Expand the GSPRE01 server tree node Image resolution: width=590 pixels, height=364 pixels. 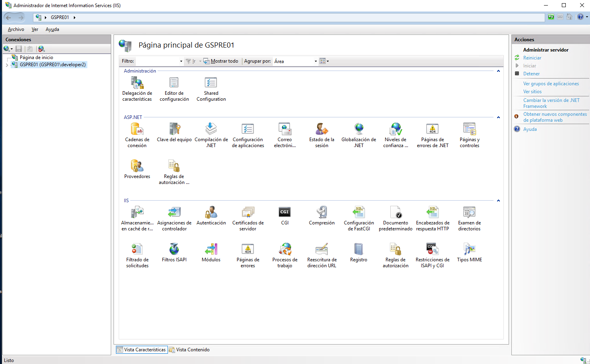(x=7, y=65)
